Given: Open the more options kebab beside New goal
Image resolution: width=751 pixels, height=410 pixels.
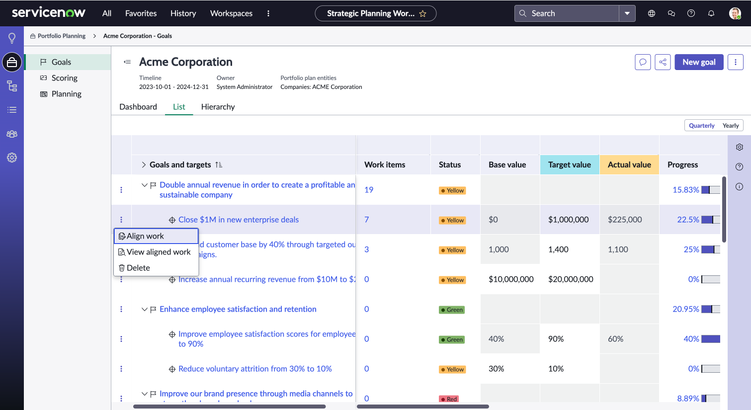Looking at the screenshot, I should pyautogui.click(x=735, y=62).
